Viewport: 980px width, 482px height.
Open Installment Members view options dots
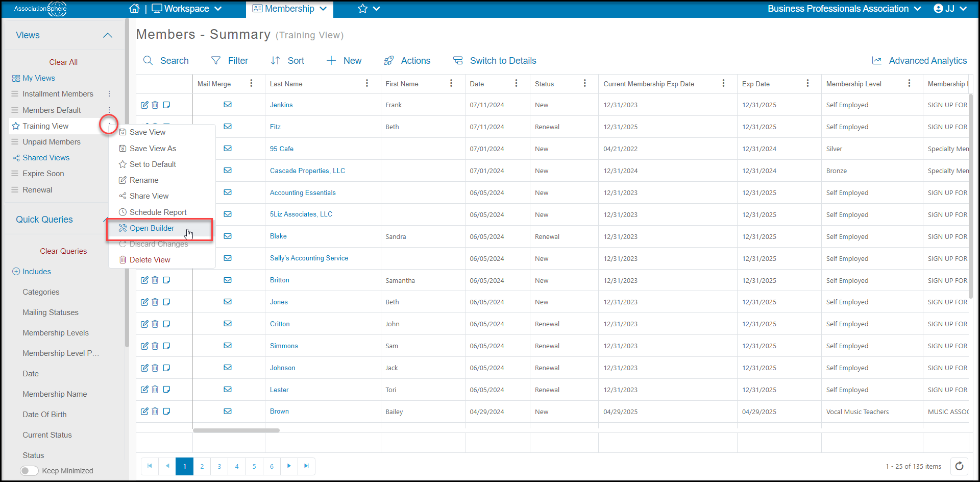coord(109,94)
